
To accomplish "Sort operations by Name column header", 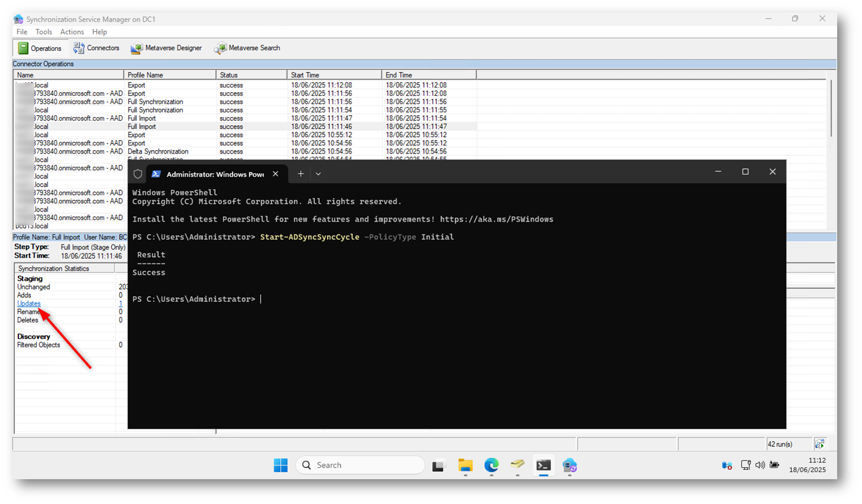I will [69, 75].
